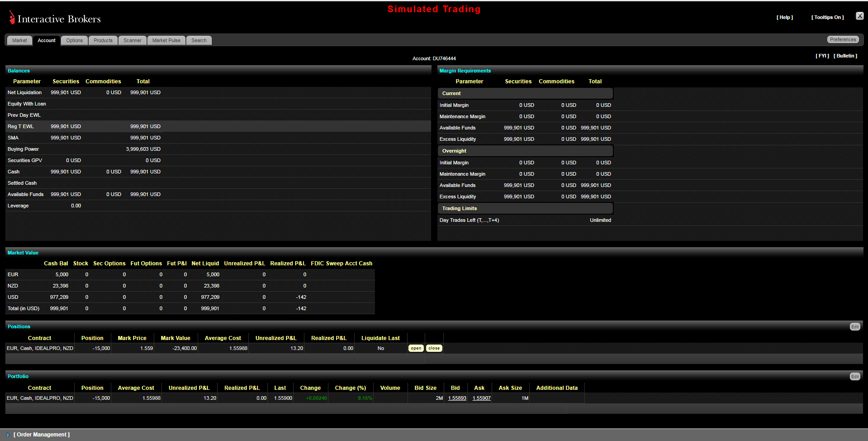Click the Trading Limits section header
868x441 pixels.
click(525, 208)
